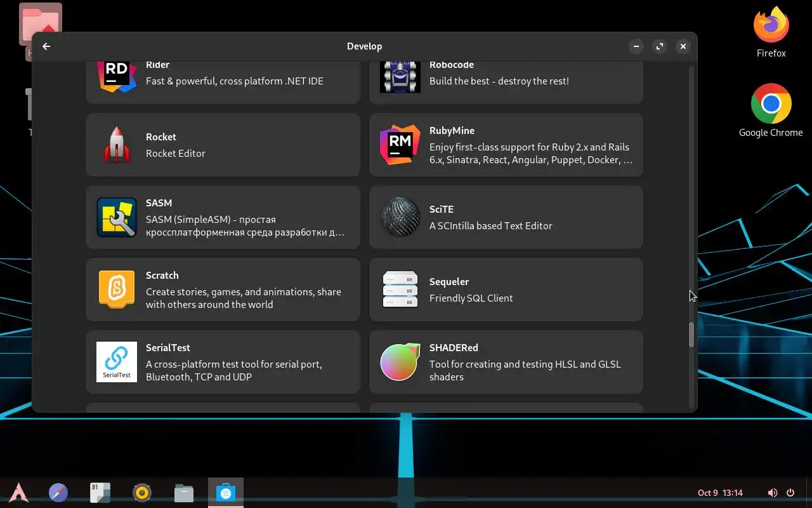Open the Sequeler app title
Screen dimensions: 812x508
point(449,281)
